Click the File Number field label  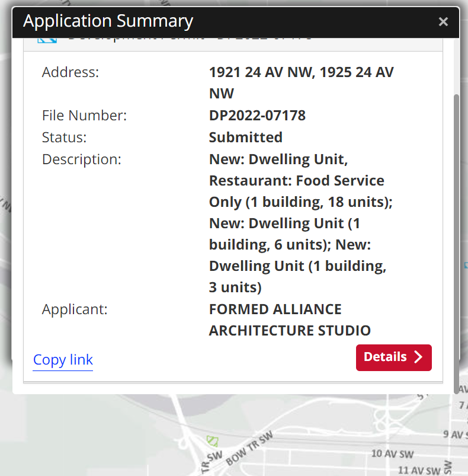pos(84,115)
